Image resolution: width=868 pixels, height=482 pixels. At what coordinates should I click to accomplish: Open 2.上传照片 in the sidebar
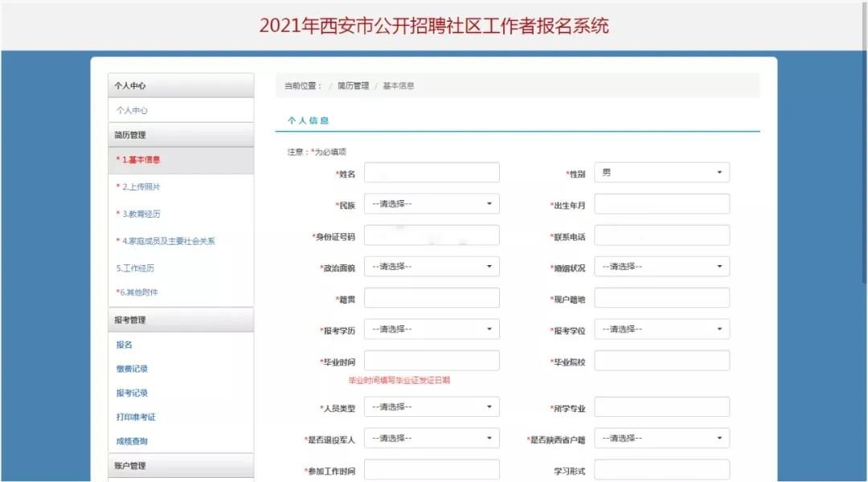pyautogui.click(x=141, y=187)
